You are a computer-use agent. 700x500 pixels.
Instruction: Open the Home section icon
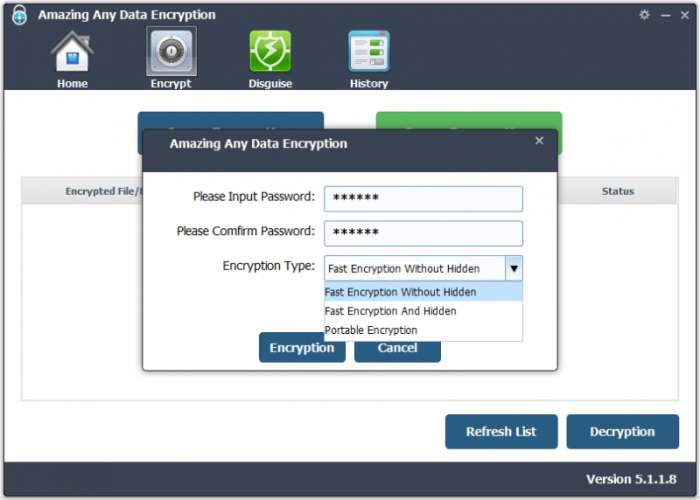pyautogui.click(x=72, y=52)
